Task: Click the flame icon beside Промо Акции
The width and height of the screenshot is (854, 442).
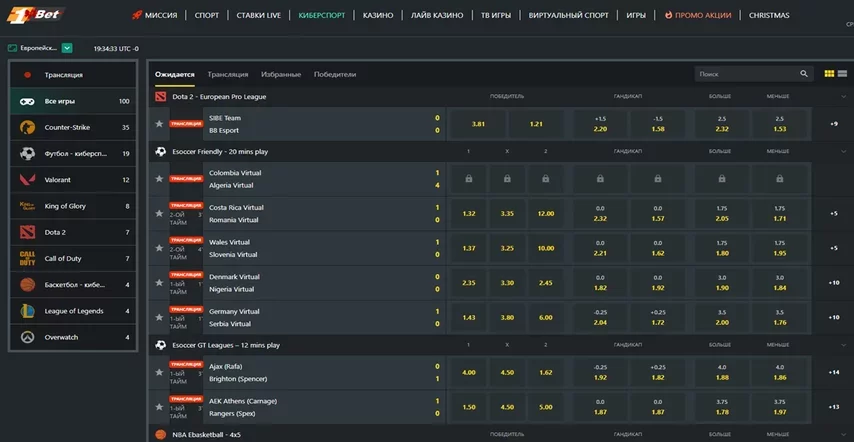Action: pyautogui.click(x=668, y=15)
